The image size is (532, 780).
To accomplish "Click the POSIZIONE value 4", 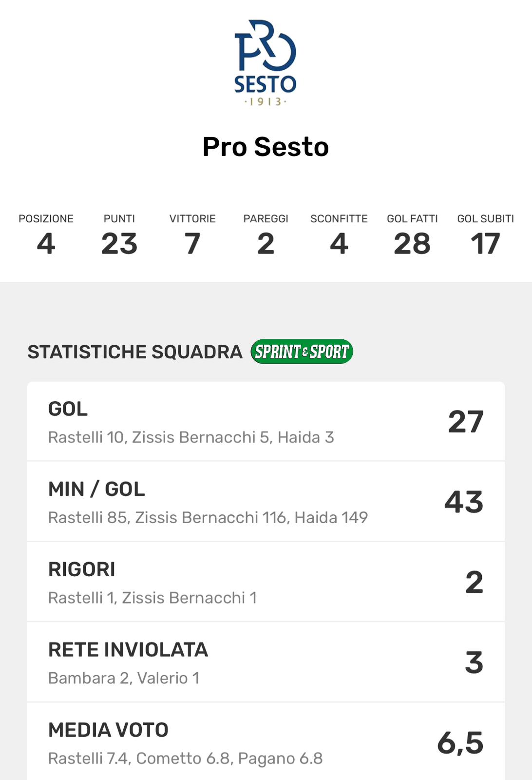I will pyautogui.click(x=46, y=243).
